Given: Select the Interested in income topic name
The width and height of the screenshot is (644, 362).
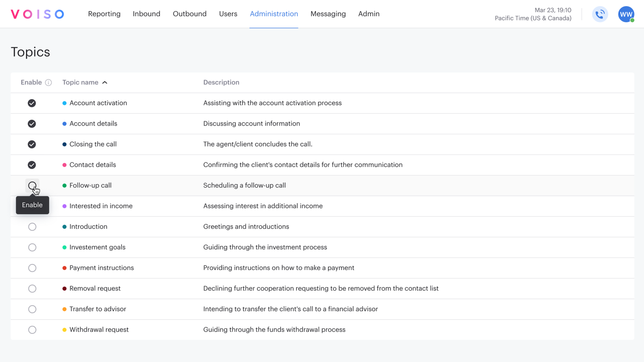Looking at the screenshot, I should (101, 206).
